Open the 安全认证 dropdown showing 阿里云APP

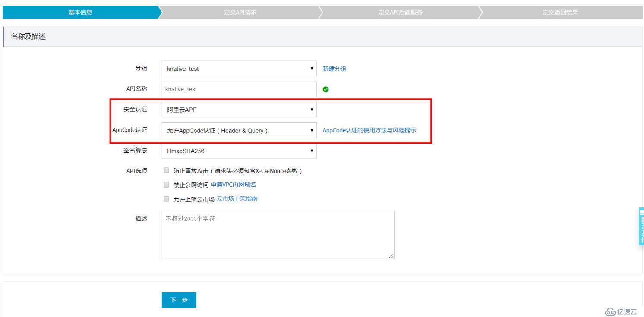[239, 110]
